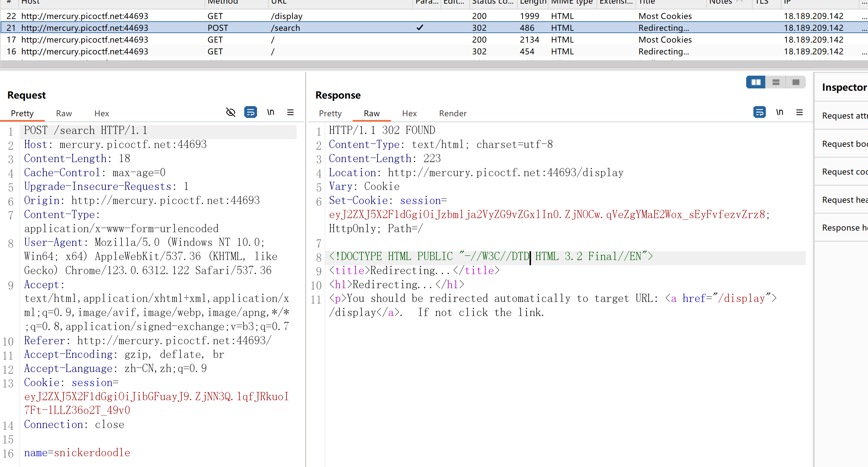Select history row 21 POST /search
This screenshot has width=868, height=467.
tap(434, 28)
